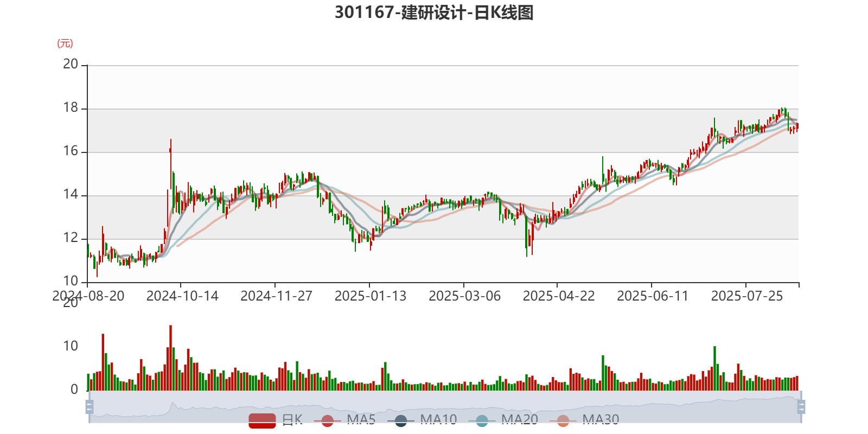Toggle the 日K candlestick series legend
This screenshot has height=434, width=868.
coord(276,420)
